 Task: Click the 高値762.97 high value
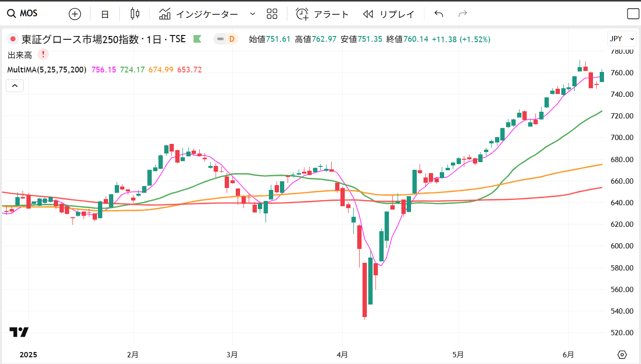[315, 39]
